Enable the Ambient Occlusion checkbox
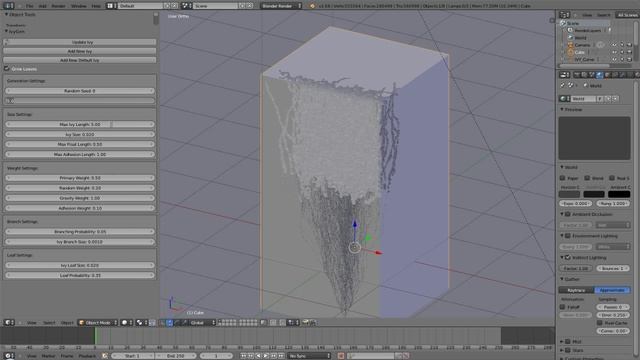Image resolution: width=640 pixels, height=360 pixels. click(568, 214)
